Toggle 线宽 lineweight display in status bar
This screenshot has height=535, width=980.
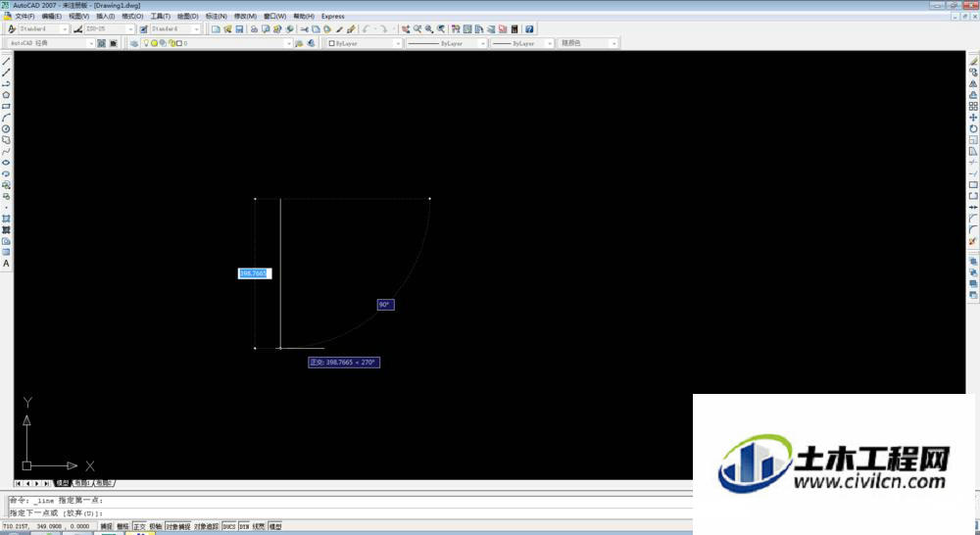point(259,527)
